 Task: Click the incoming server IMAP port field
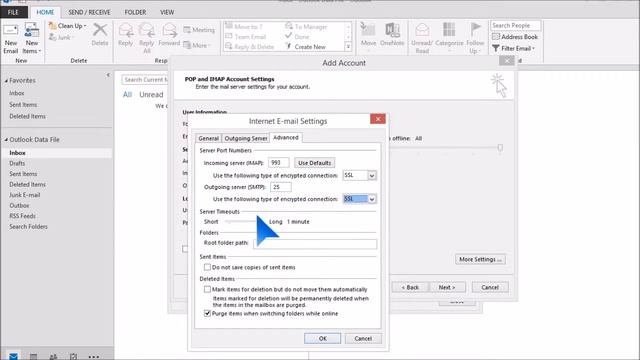[279, 163]
